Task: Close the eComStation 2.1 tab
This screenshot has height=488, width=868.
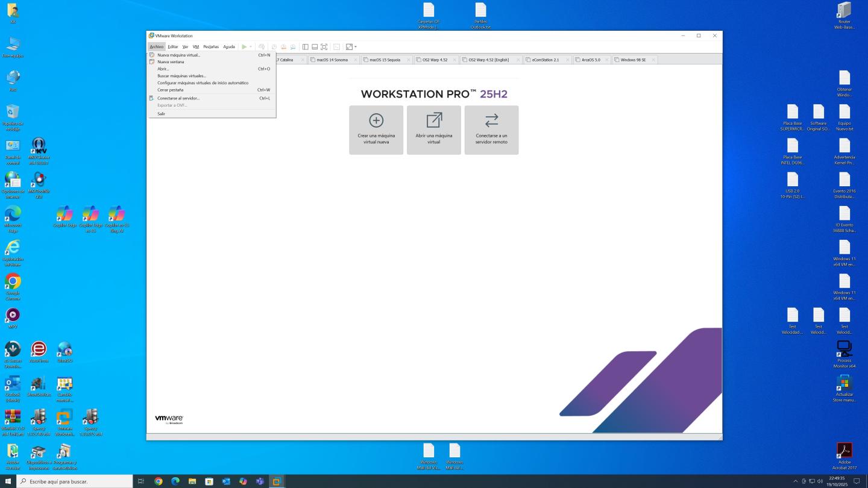Action: [567, 60]
